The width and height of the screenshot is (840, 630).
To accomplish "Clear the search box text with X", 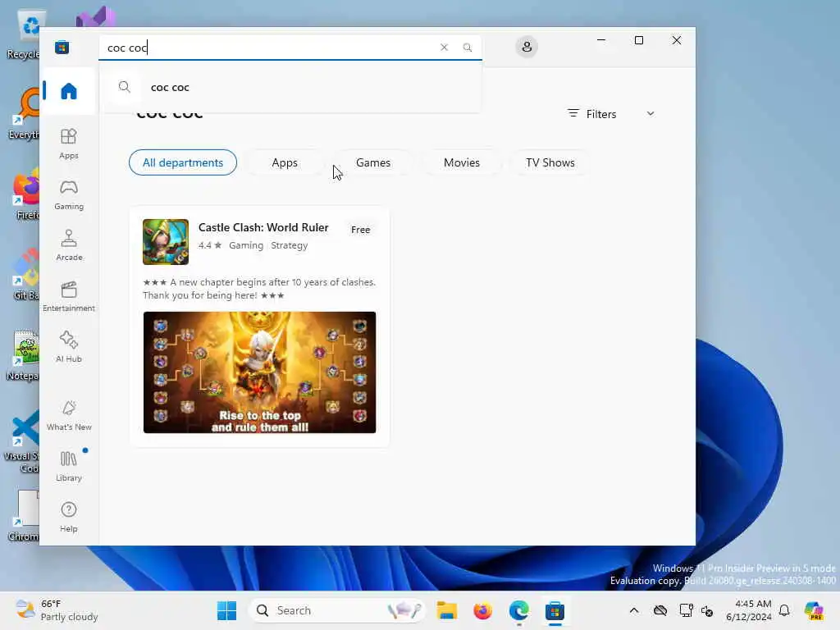I will tap(444, 47).
